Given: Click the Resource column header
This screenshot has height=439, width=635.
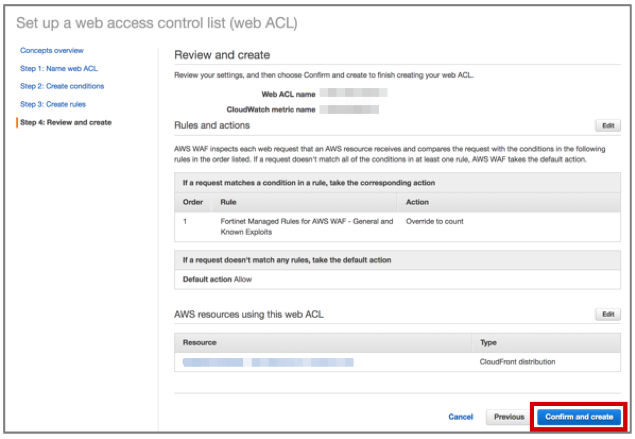Looking at the screenshot, I should click(x=199, y=342).
